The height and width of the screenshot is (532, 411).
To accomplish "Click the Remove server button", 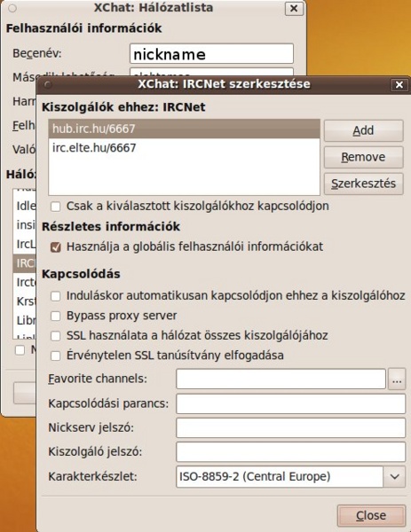I will click(x=363, y=157).
